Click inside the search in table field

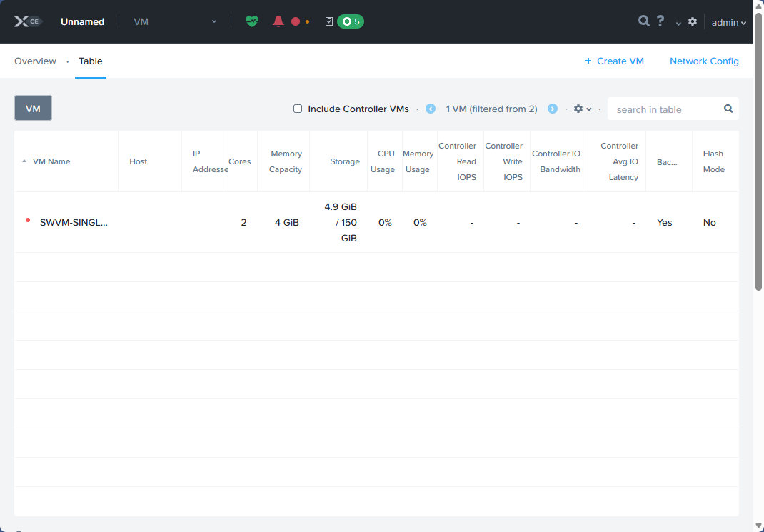[x=664, y=109]
